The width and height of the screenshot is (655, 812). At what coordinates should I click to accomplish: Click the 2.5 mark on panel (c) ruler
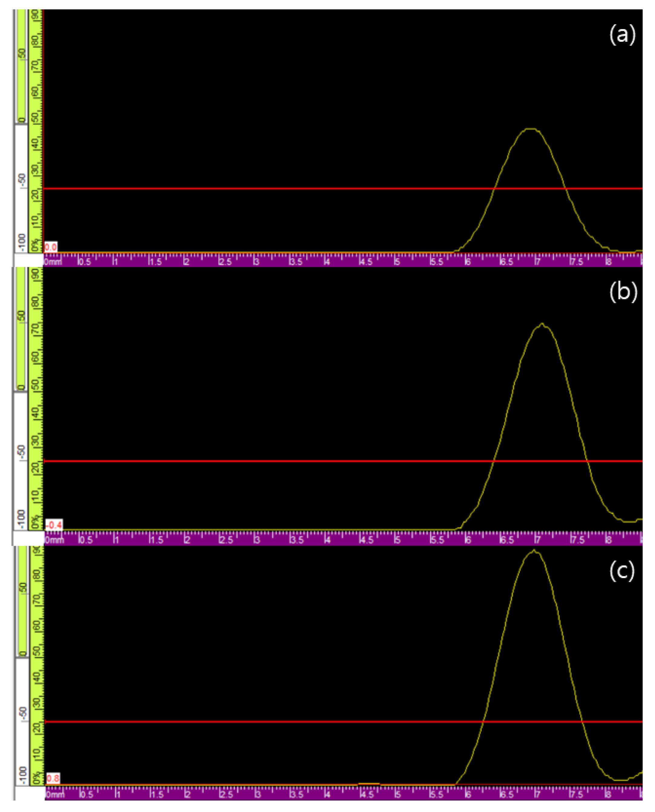pos(226,795)
